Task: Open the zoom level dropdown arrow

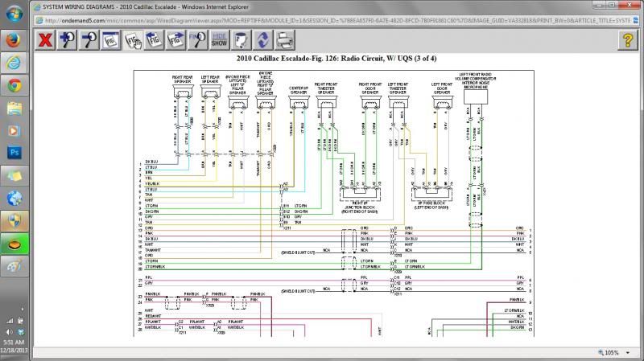Action: click(x=628, y=352)
